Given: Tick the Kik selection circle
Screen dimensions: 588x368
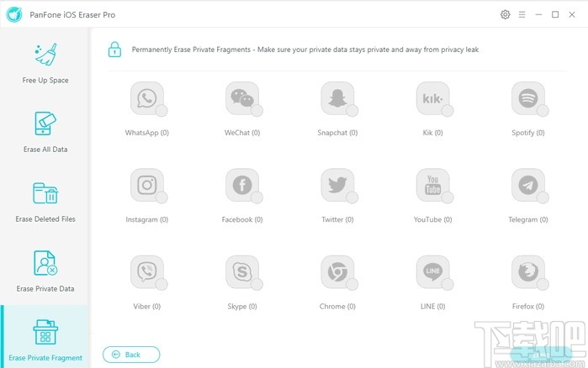Looking at the screenshot, I should click(448, 111).
